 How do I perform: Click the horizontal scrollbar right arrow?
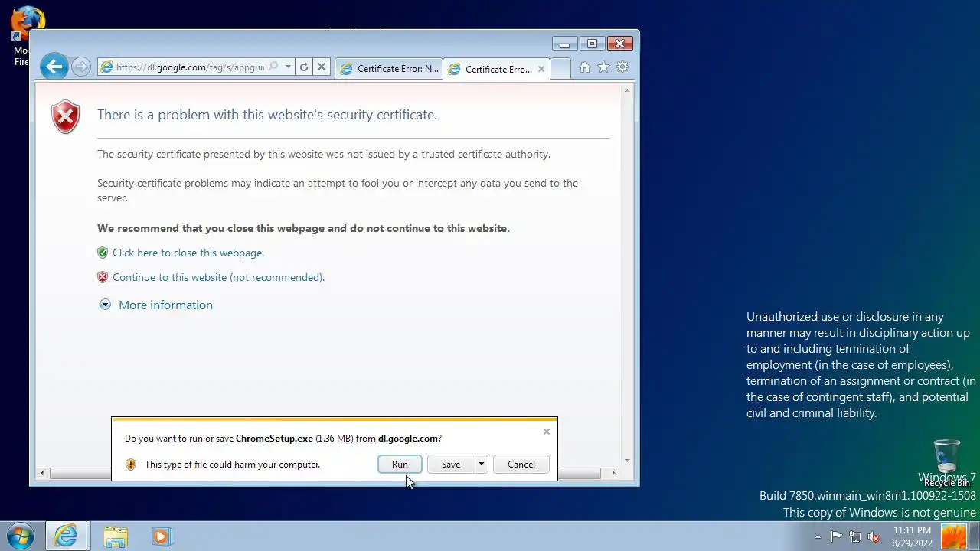pos(612,474)
